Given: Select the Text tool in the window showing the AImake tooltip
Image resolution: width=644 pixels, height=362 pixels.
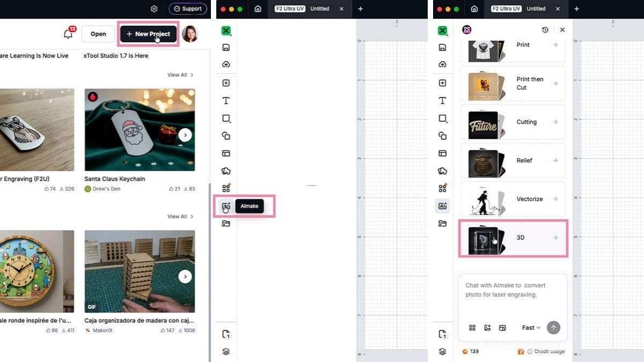Looking at the screenshot, I should click(226, 101).
